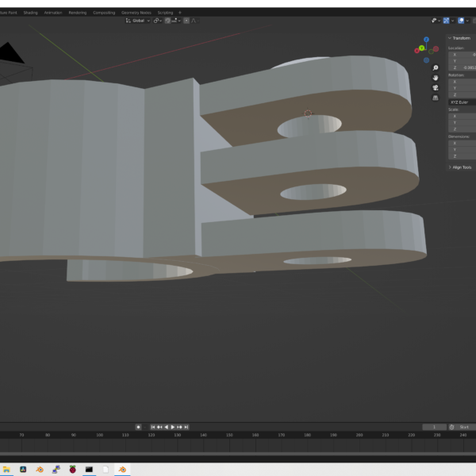Toggle the auto keying record button

click(138, 427)
